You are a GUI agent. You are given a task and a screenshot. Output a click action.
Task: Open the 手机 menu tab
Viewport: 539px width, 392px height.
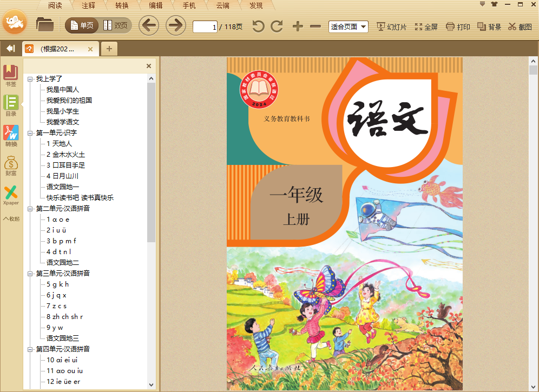tap(189, 5)
